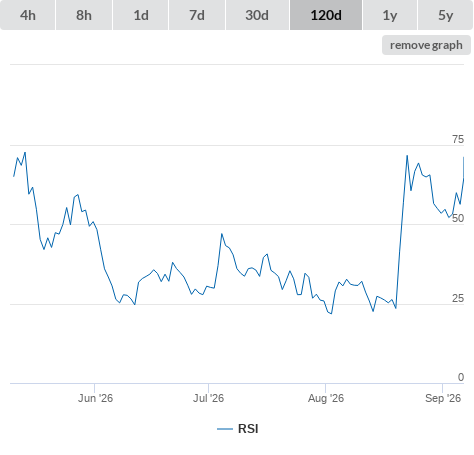Switch to the 8h time range
The width and height of the screenshot is (474, 455).
coord(84,15)
